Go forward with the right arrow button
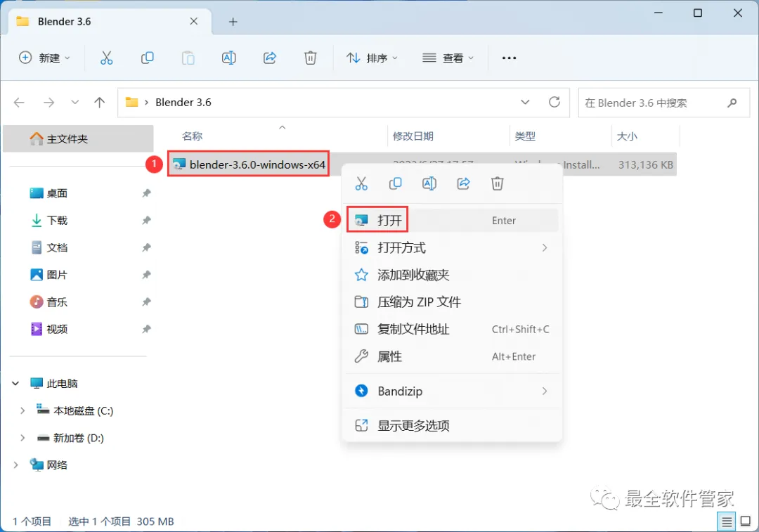This screenshot has width=759, height=532. (49, 102)
